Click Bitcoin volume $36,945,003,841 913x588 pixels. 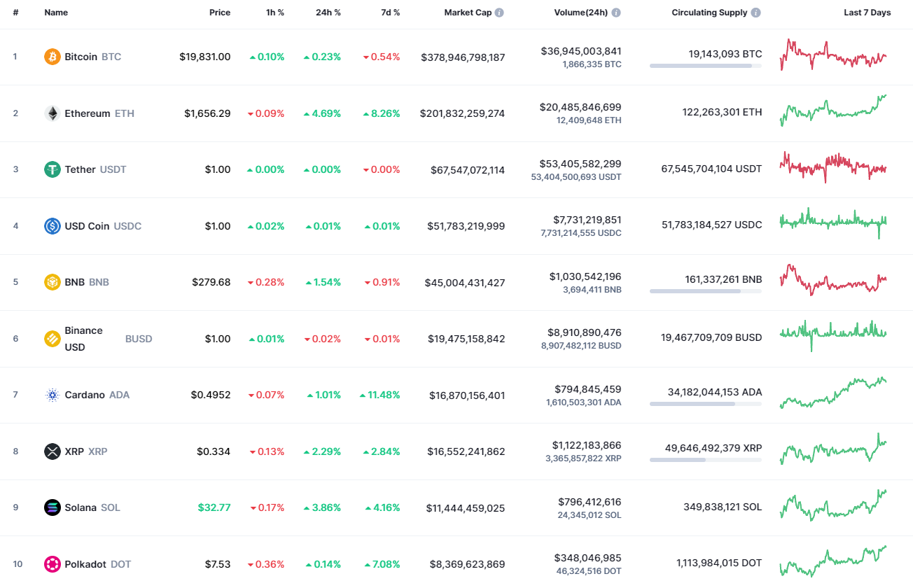click(x=581, y=51)
